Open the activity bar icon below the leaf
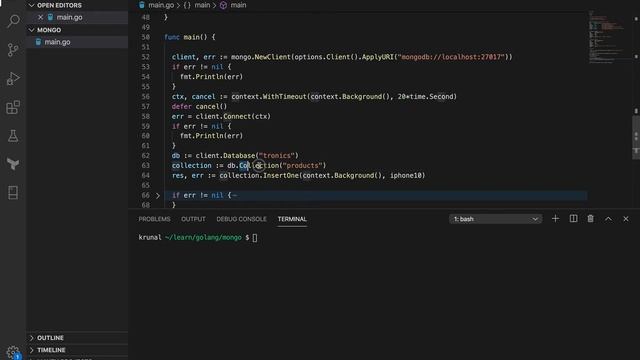 click(x=13, y=193)
